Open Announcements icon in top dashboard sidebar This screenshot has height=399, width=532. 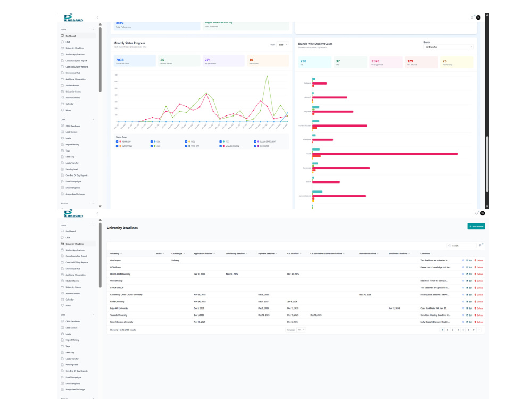point(62,98)
